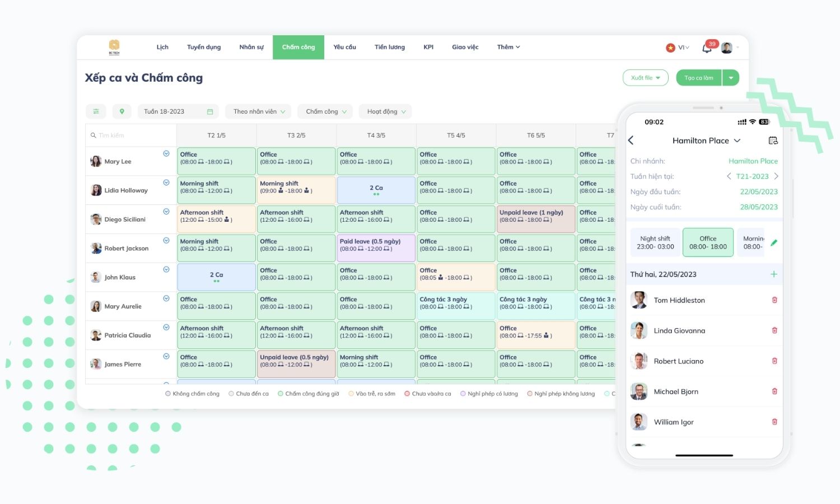This screenshot has height=504, width=840.
Task: Tap the back arrow on phone
Action: pyautogui.click(x=631, y=141)
